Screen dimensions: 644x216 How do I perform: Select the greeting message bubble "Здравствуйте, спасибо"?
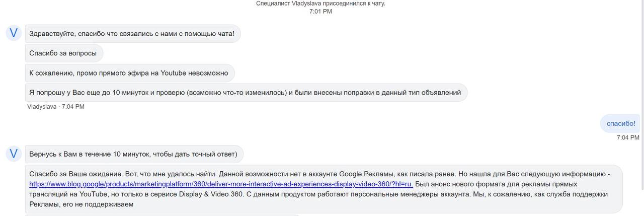click(x=133, y=34)
